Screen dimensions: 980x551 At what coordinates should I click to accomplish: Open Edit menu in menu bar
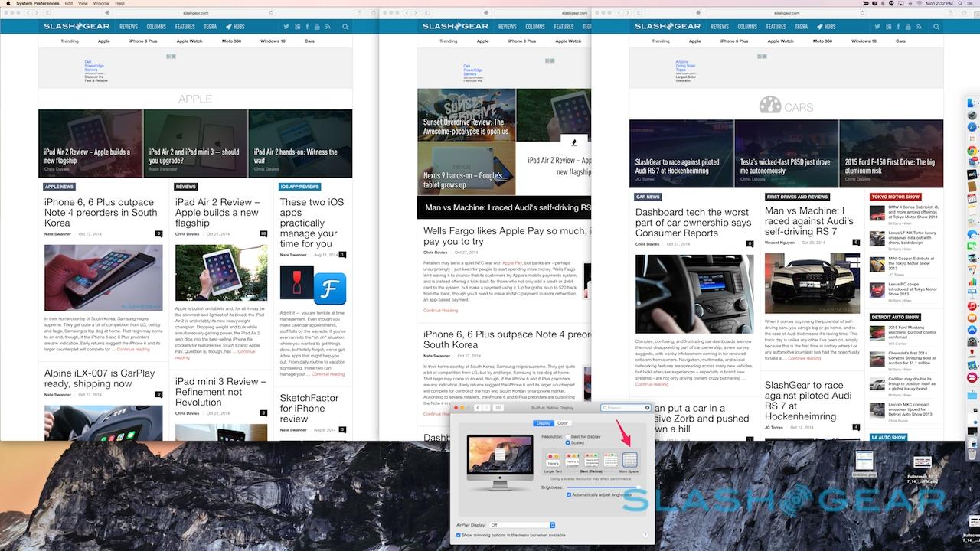click(x=69, y=3)
